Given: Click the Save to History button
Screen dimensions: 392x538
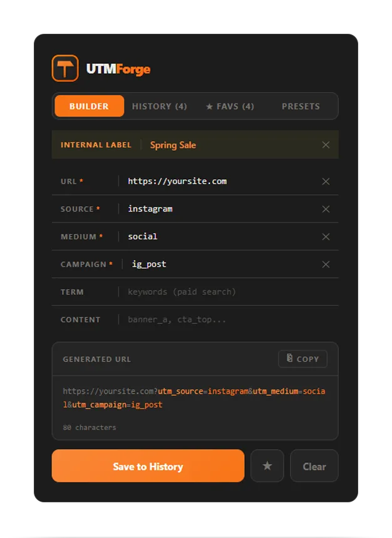Looking at the screenshot, I should [148, 465].
